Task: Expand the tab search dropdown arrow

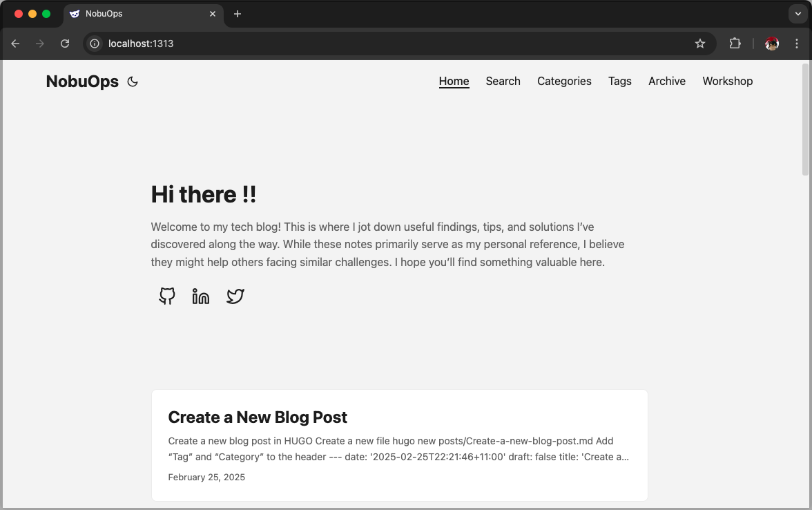Action: (797, 14)
